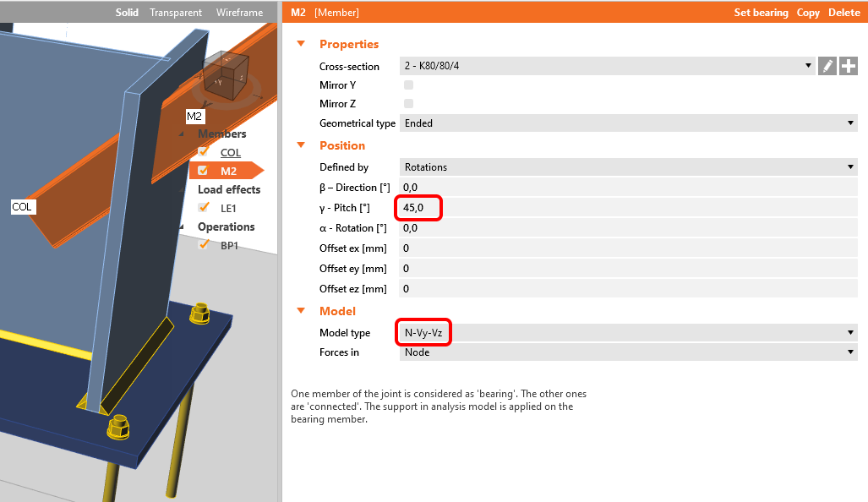Collapse the Operations tree group
Image resolution: width=868 pixels, height=502 pixels.
point(182,227)
